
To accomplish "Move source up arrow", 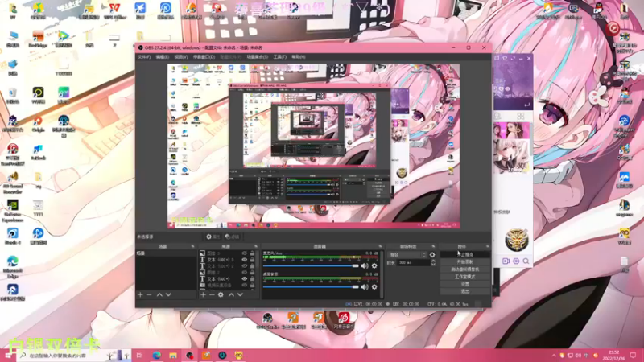I will 231,294.
